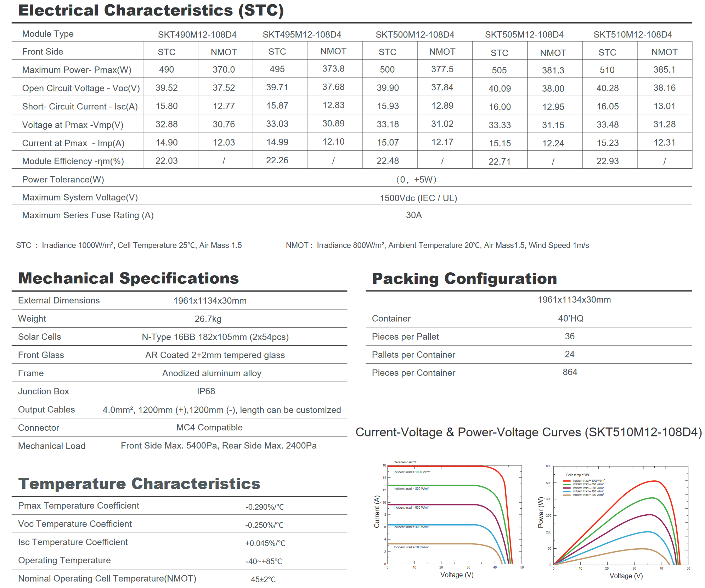Click the Power-Voltage curve chart
The height and width of the screenshot is (588, 705).
click(621, 516)
